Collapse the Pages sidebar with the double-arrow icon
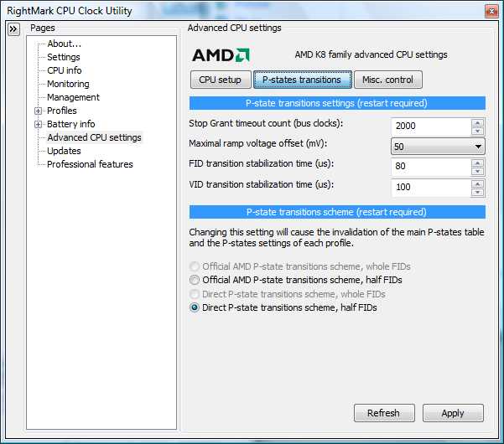Viewport: 504px width, 444px height. 13,29
